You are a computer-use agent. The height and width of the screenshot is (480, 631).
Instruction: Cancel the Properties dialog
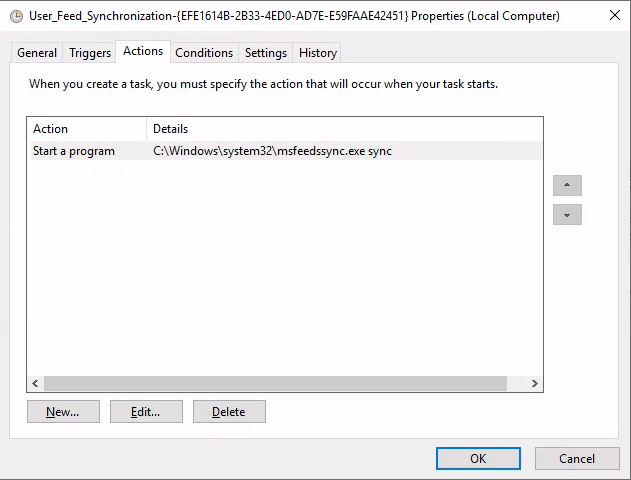tap(577, 459)
